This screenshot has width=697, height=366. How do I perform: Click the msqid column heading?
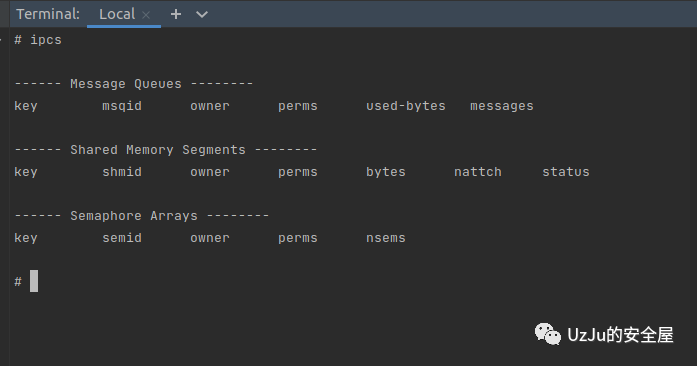pyautogui.click(x=122, y=106)
